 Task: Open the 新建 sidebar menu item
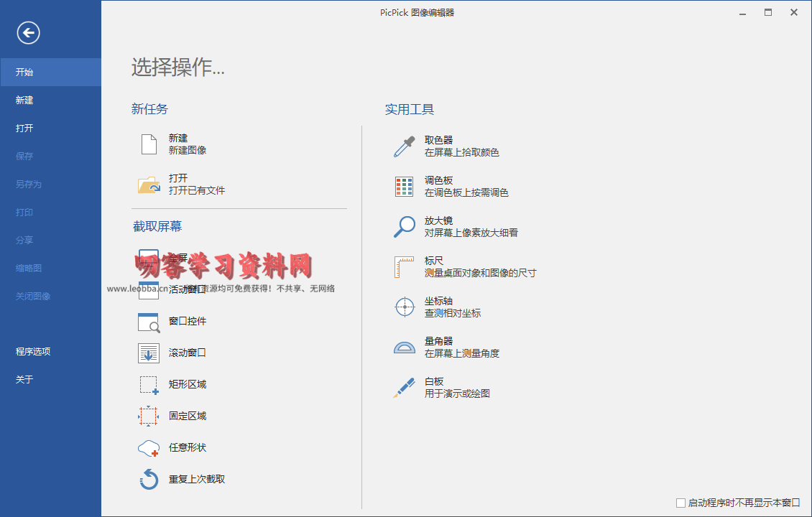25,101
